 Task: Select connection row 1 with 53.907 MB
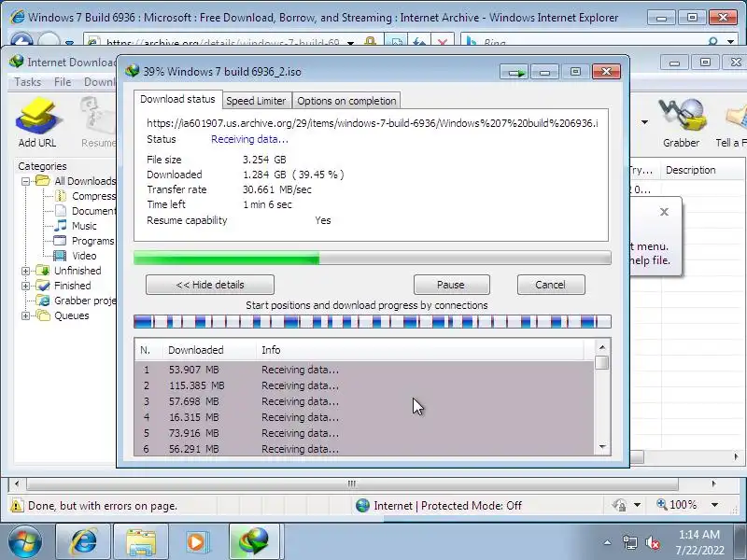[364, 370]
